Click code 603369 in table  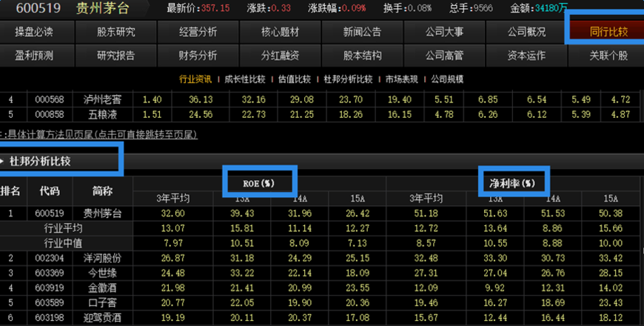(x=50, y=273)
